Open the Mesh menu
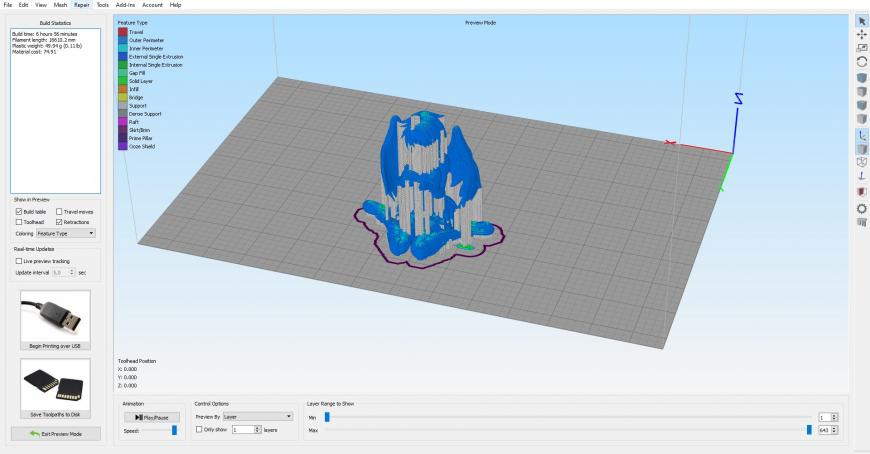This screenshot has height=454, width=870. 60,4
